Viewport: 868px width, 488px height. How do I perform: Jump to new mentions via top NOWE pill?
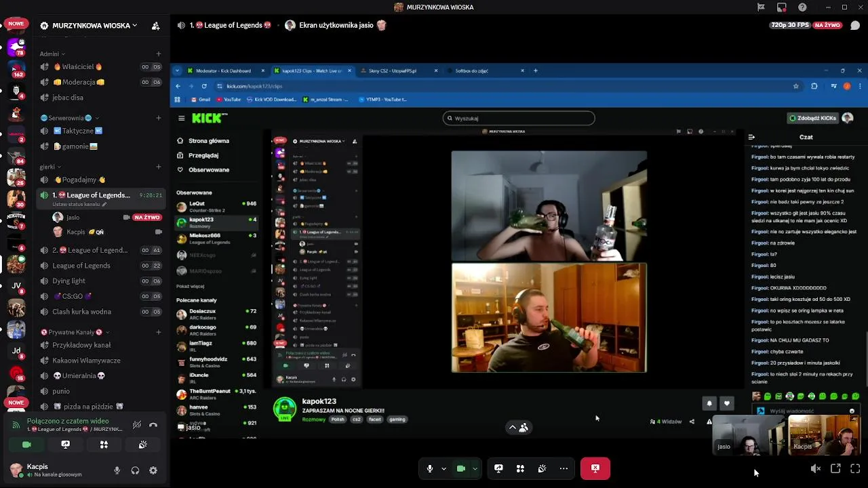[16, 24]
